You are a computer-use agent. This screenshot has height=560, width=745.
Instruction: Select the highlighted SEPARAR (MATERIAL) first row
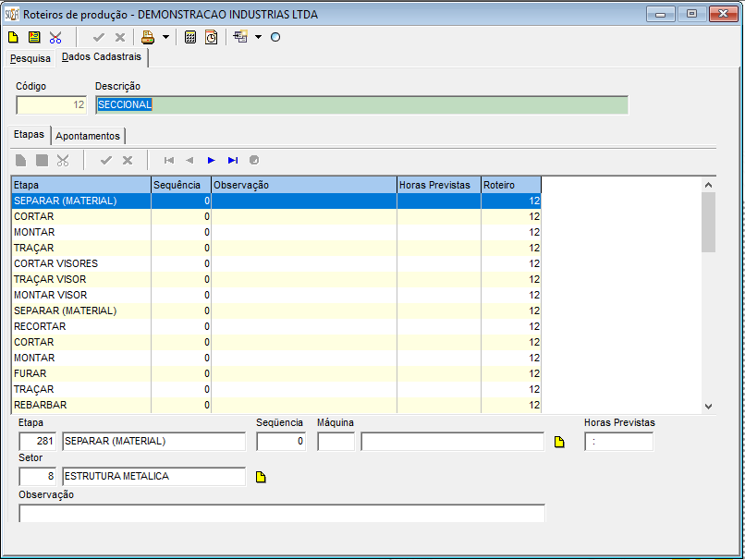[x=276, y=201]
